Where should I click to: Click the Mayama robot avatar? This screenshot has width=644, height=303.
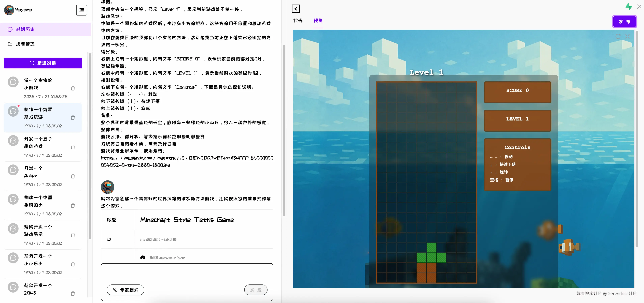tap(9, 10)
